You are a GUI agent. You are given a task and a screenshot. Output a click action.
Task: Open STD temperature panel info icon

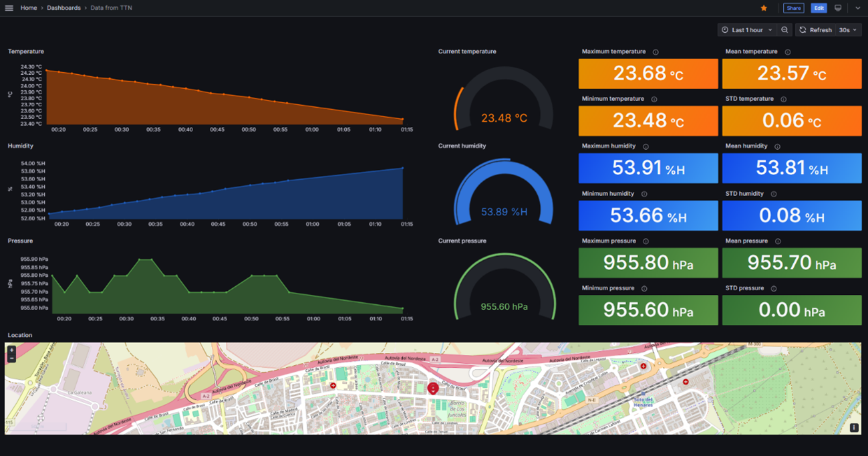(784, 100)
